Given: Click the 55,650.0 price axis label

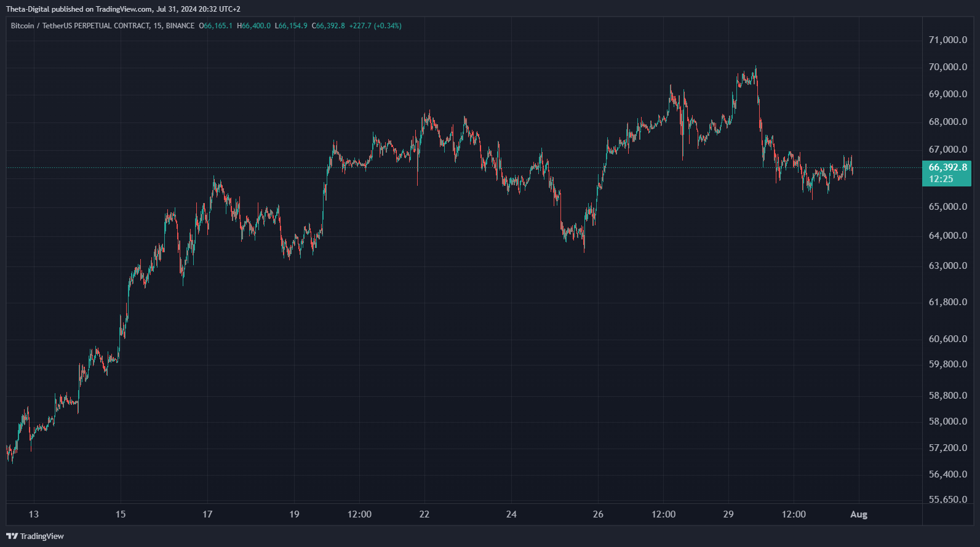Looking at the screenshot, I should [x=948, y=500].
